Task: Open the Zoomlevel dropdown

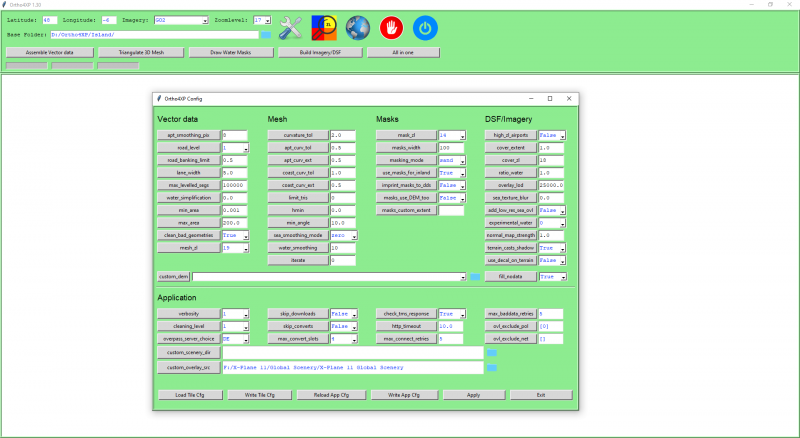Action: click(268, 20)
